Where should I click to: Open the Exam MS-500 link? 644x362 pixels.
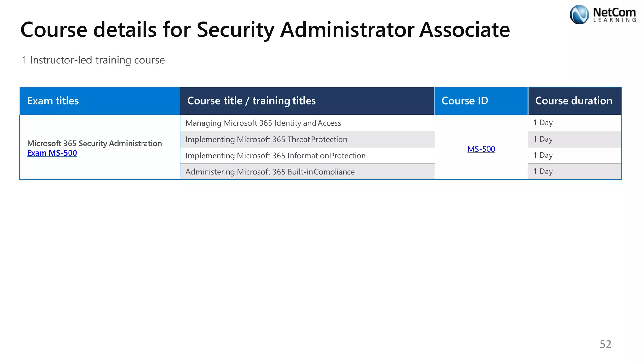[x=52, y=153]
